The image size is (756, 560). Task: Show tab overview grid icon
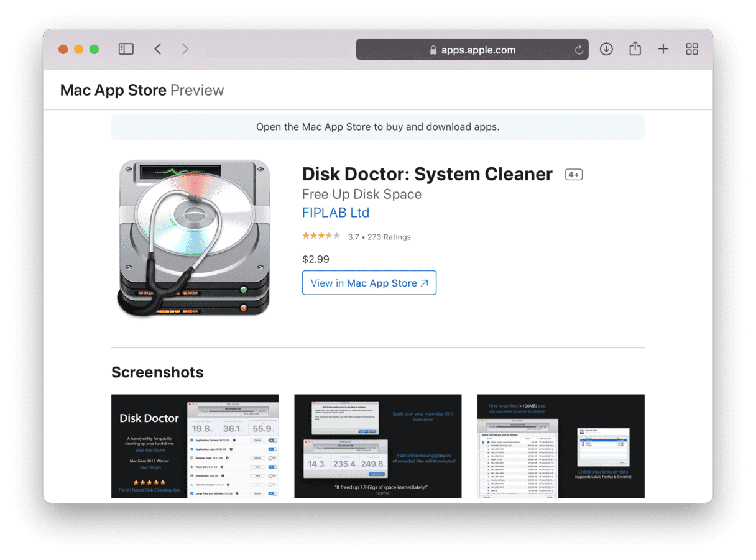click(692, 49)
